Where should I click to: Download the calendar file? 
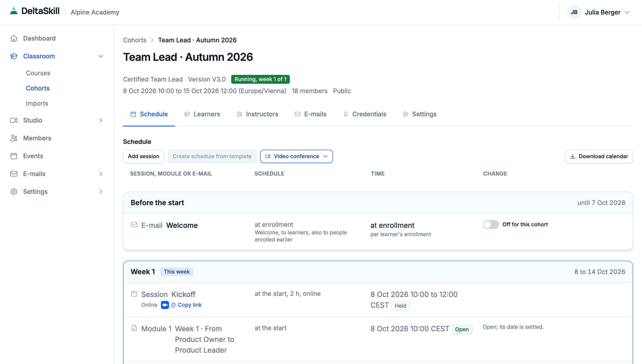point(599,156)
